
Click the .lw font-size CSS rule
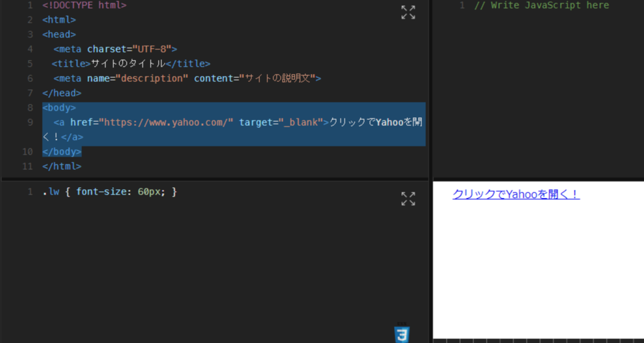coord(109,192)
